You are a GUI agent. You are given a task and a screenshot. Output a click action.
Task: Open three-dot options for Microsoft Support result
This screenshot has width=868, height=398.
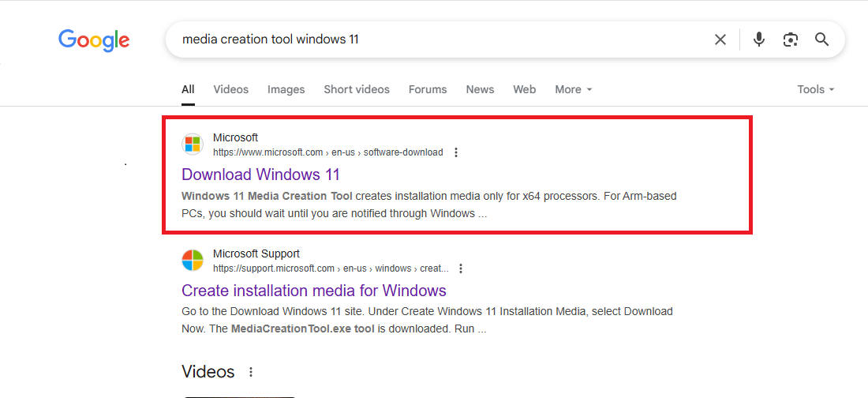click(x=461, y=268)
